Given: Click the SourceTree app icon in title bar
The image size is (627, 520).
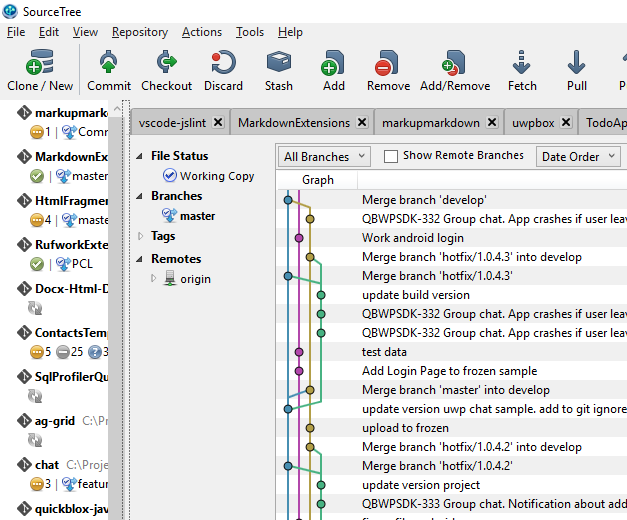Looking at the screenshot, I should point(10,11).
